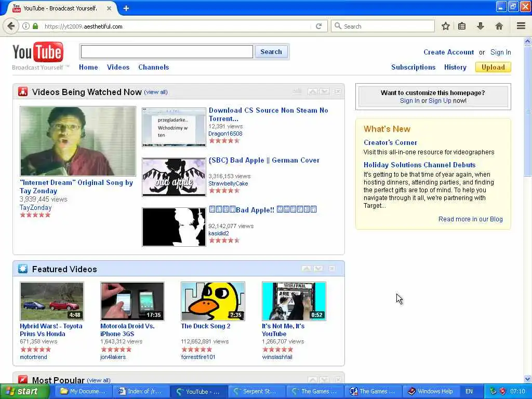532x399 pixels.
Task: Click the browser home icon
Action: tap(499, 26)
